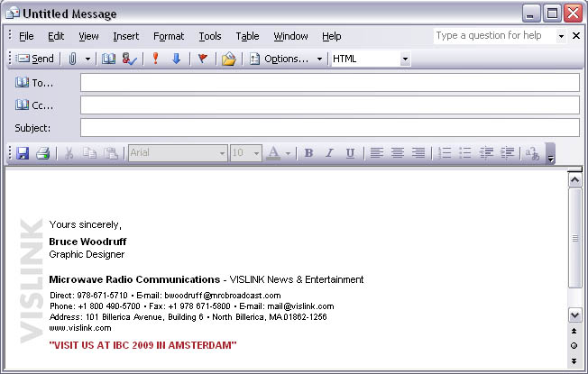
Task: Open the attach file dropdown arrow
Action: tap(87, 59)
